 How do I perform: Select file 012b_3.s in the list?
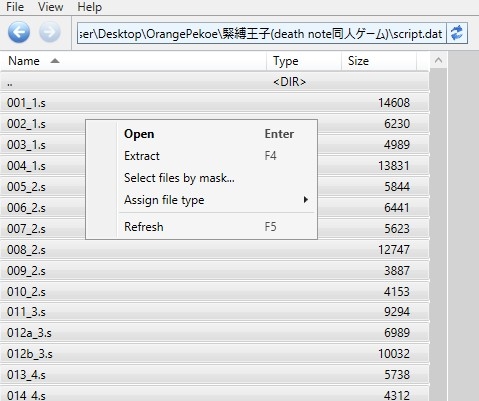pyautogui.click(x=215, y=354)
